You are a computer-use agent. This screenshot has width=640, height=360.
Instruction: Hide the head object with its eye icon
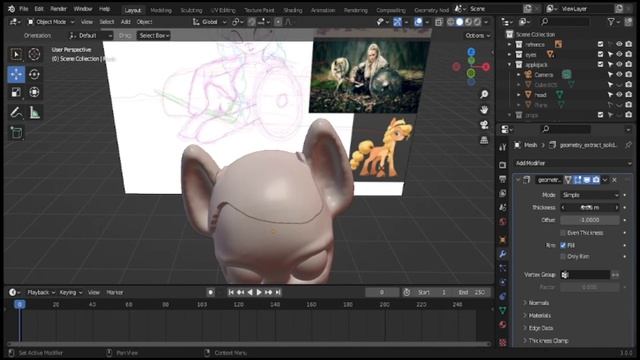click(619, 95)
